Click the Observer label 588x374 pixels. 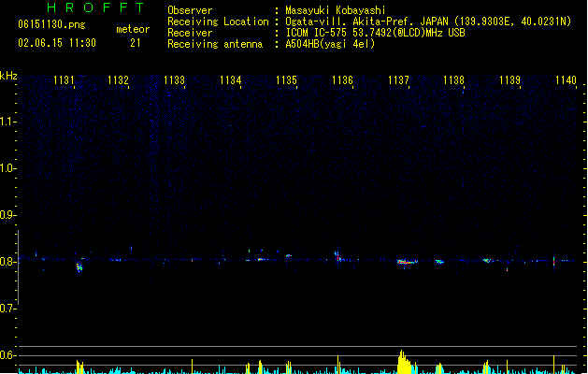click(190, 10)
